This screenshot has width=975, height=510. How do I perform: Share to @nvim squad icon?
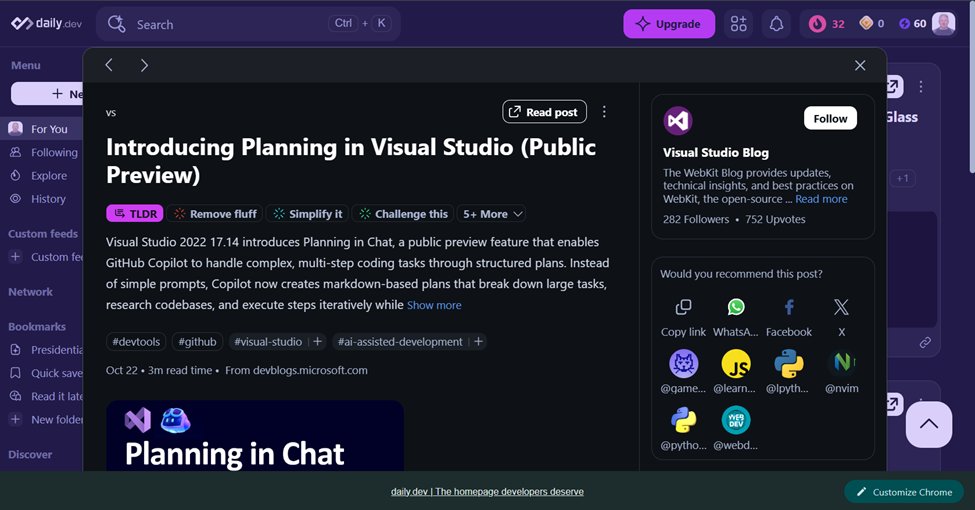841,364
